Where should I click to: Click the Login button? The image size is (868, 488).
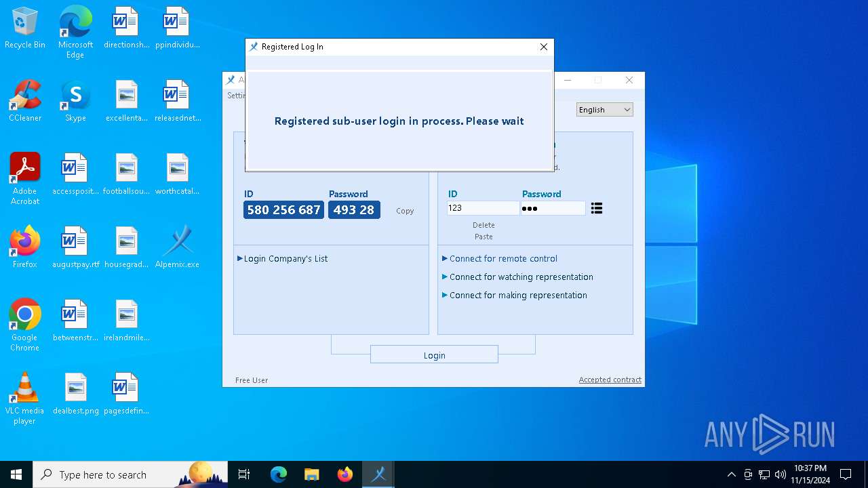(x=434, y=354)
